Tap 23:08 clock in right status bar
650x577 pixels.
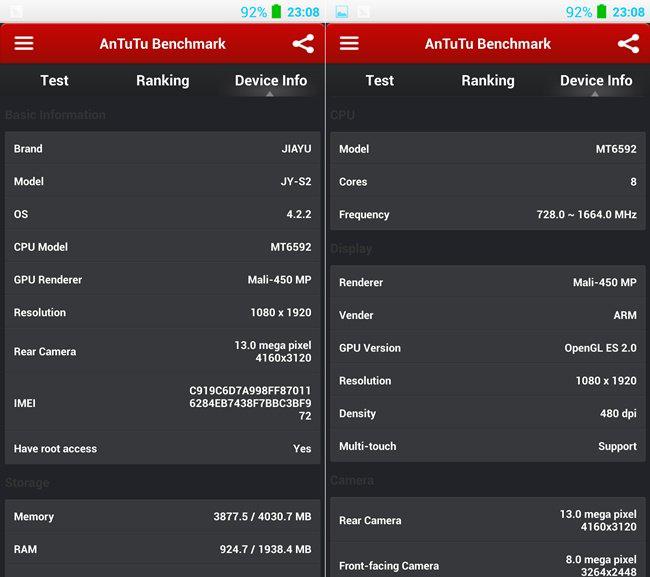pyautogui.click(x=629, y=12)
